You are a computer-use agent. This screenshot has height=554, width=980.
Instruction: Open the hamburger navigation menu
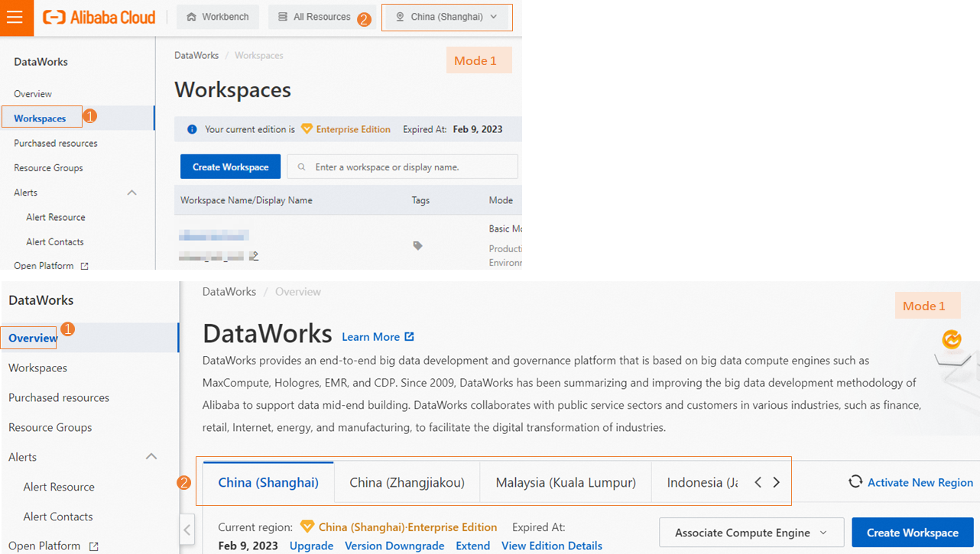[x=15, y=17]
